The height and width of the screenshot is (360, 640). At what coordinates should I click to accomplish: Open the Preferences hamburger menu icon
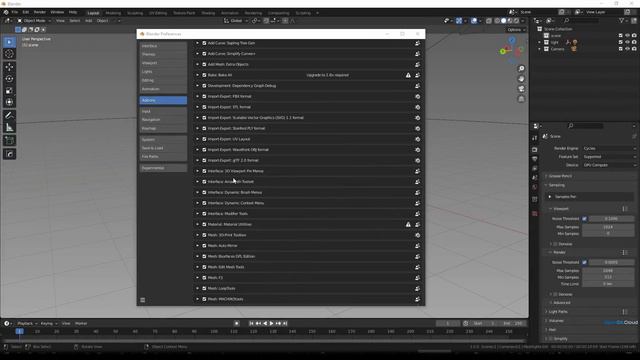pos(142,300)
